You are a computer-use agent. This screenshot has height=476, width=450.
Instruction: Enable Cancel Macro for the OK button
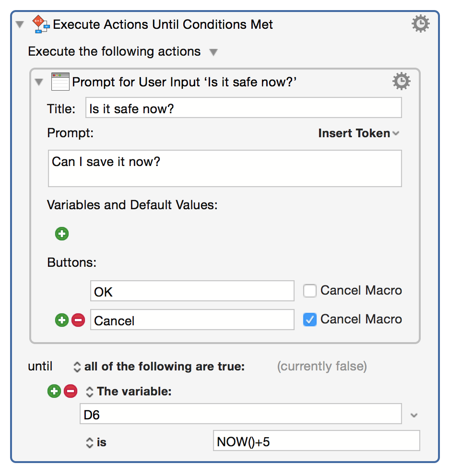pos(310,290)
